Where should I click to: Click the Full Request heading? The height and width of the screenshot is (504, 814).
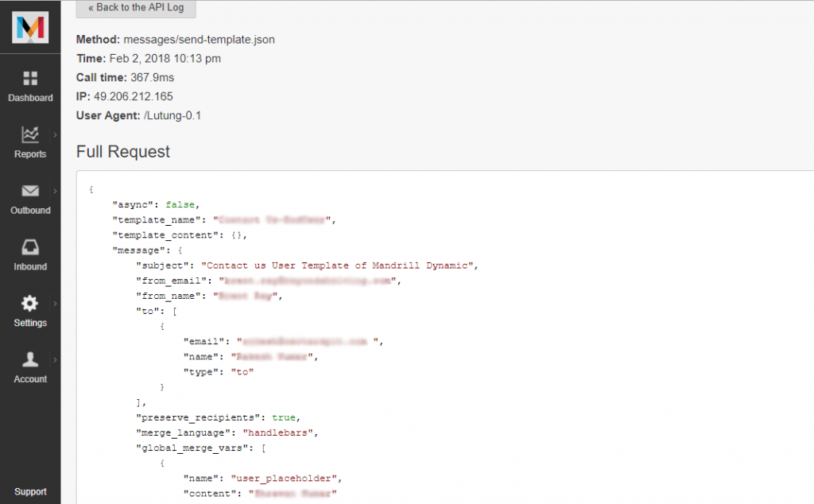point(123,152)
